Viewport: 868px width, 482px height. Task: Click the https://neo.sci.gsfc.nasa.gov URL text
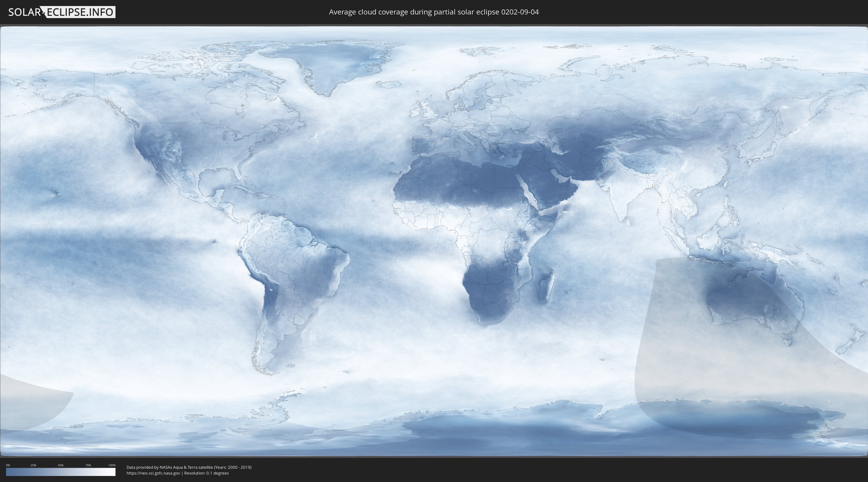click(x=153, y=473)
